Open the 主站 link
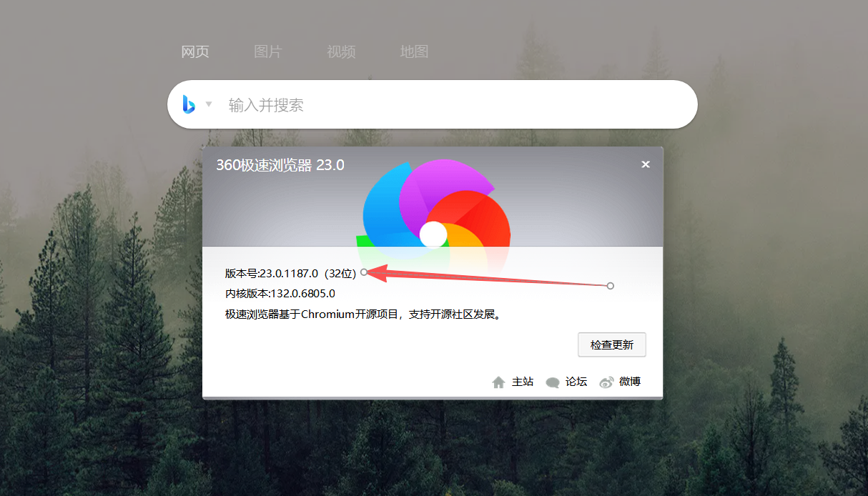 click(522, 382)
